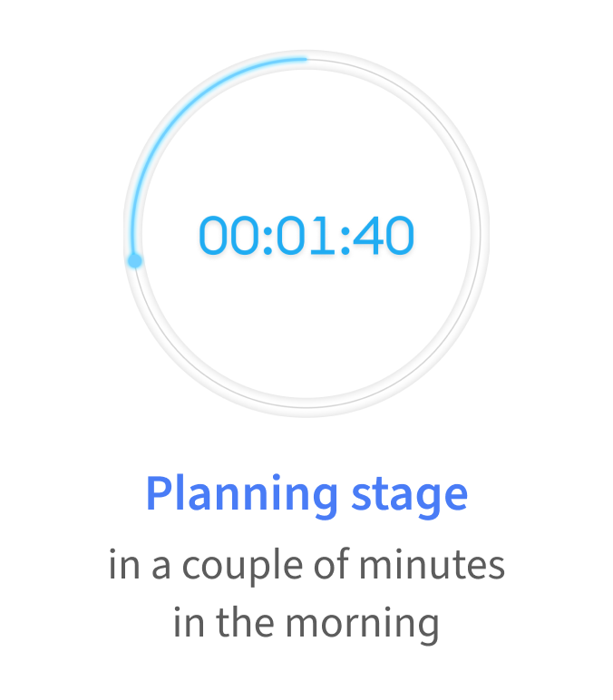Viewport: 613px width, 700px height.
Task: Click the word "Planning" in the heading
Action: [241, 495]
